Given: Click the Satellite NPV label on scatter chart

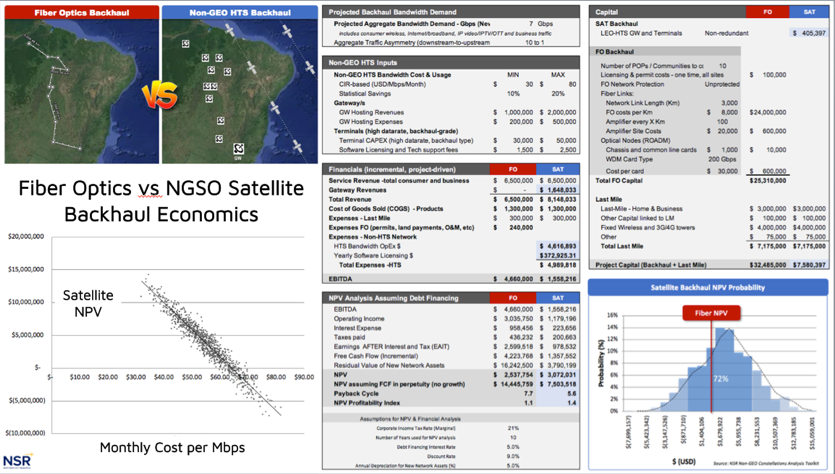Looking at the screenshot, I should [x=88, y=303].
